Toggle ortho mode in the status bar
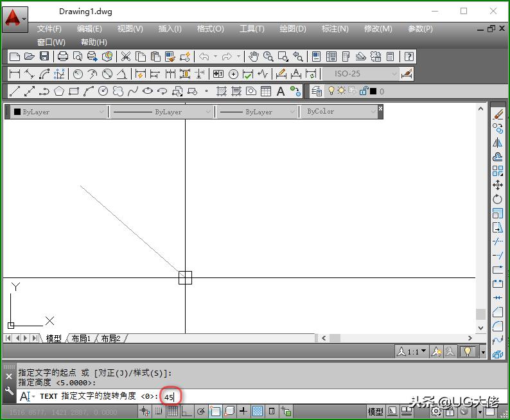 click(186, 411)
